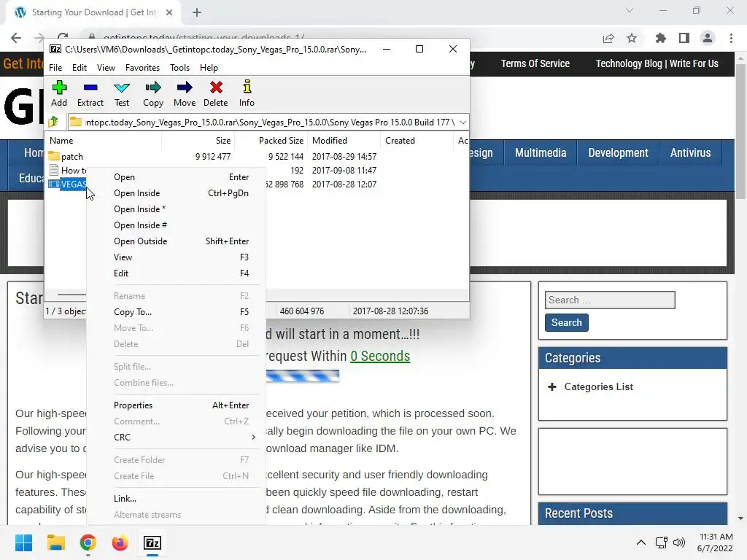Show hidden system tray icons
747x560 pixels.
(641, 542)
